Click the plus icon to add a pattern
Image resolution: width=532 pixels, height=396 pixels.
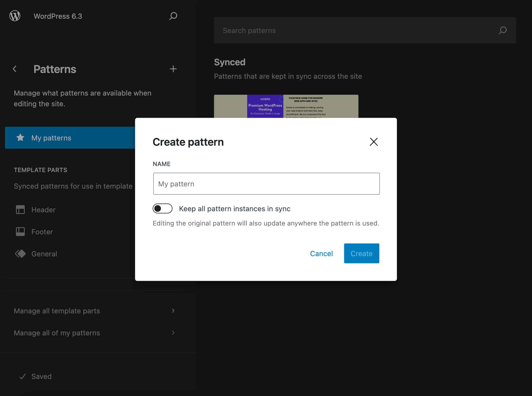(x=173, y=69)
